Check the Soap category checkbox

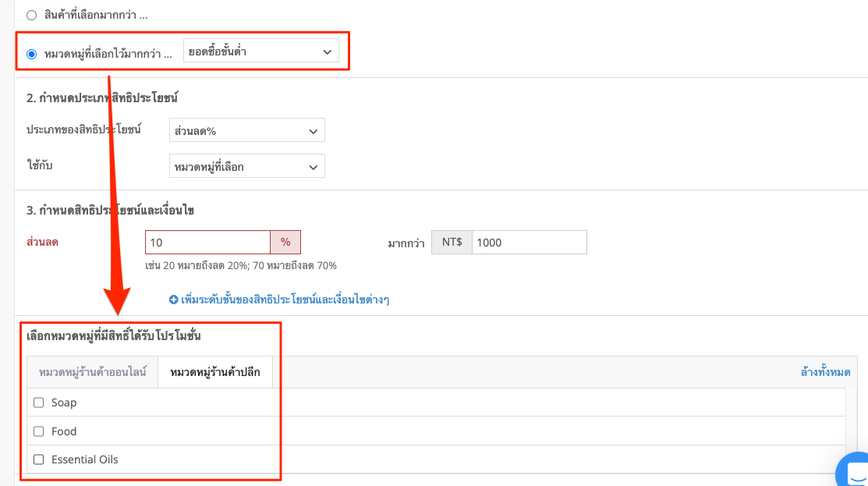coord(39,403)
